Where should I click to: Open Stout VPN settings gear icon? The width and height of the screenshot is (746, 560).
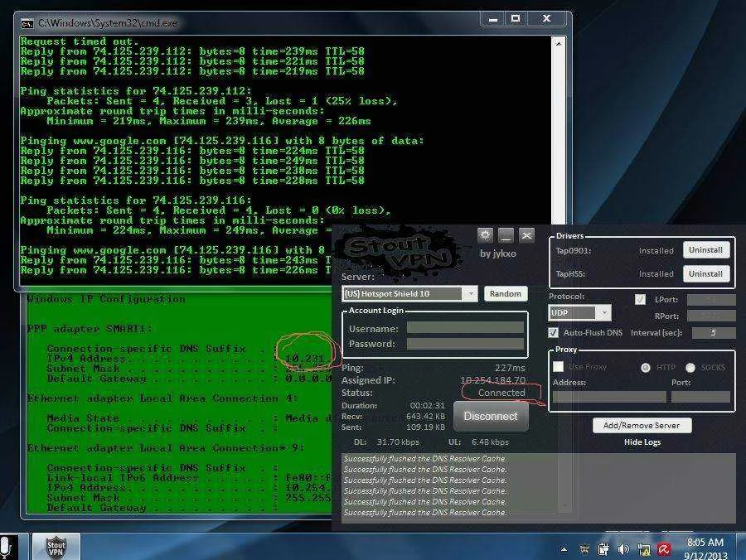(485, 234)
